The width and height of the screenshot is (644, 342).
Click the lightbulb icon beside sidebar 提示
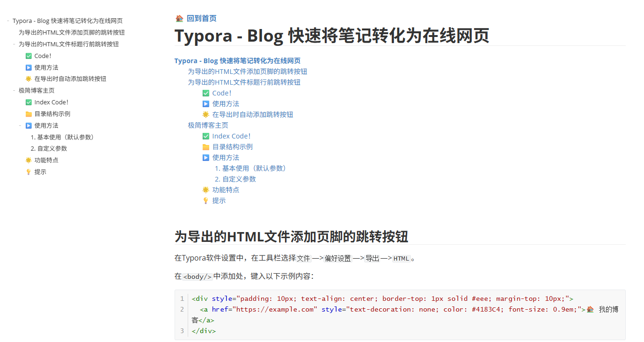pos(29,172)
